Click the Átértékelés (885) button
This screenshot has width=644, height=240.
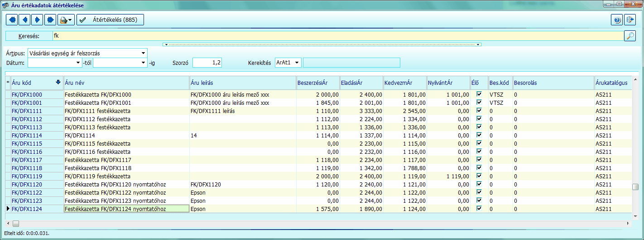click(110, 20)
